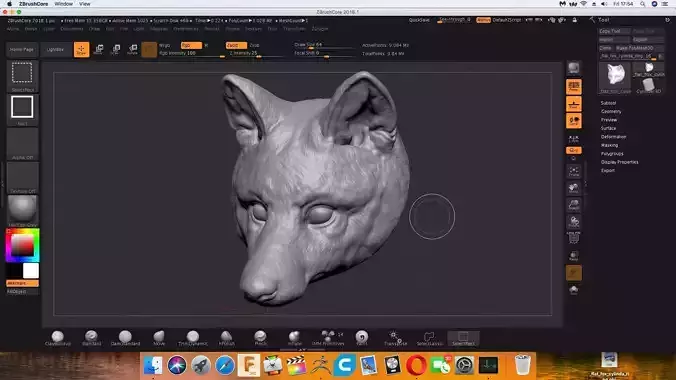Select the ClayBuildup brush
Viewport: 676px width, 380px height.
pos(58,338)
